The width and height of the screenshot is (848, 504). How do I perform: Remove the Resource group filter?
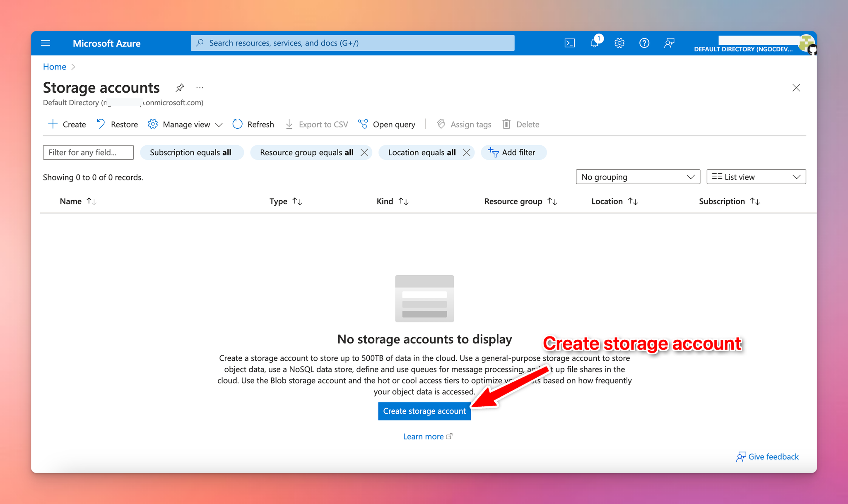(x=364, y=152)
